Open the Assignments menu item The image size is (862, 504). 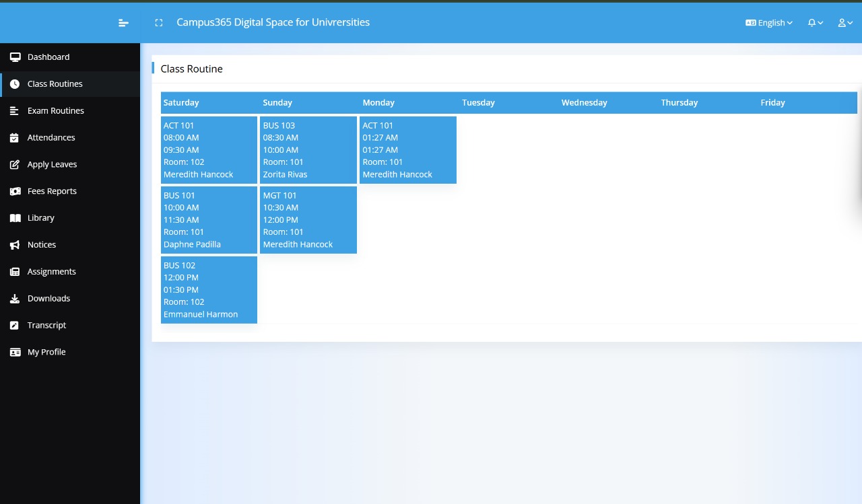point(52,272)
